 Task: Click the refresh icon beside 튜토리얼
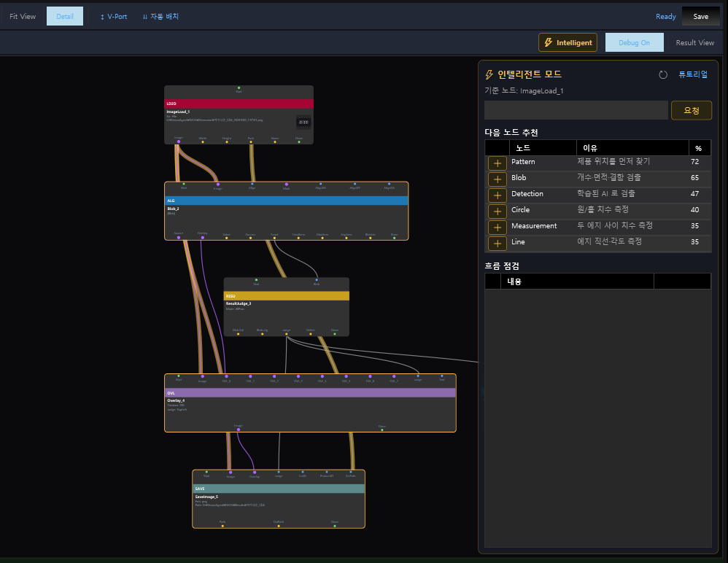(663, 74)
